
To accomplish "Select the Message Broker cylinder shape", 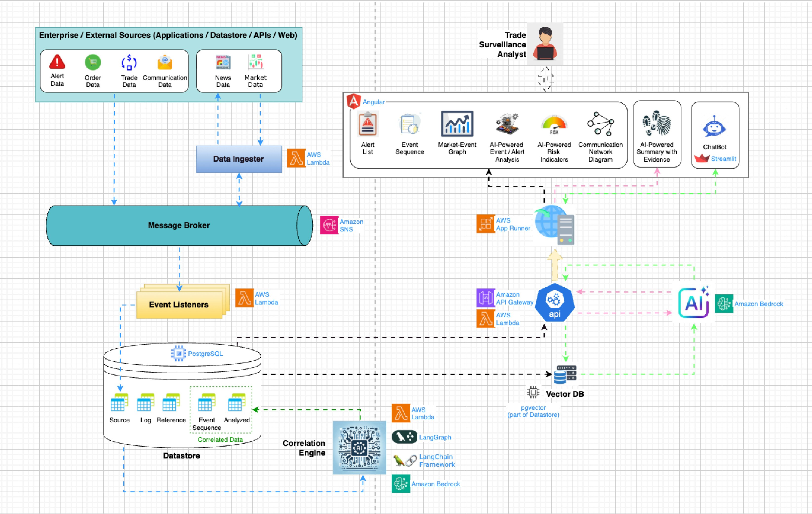I will coord(179,226).
